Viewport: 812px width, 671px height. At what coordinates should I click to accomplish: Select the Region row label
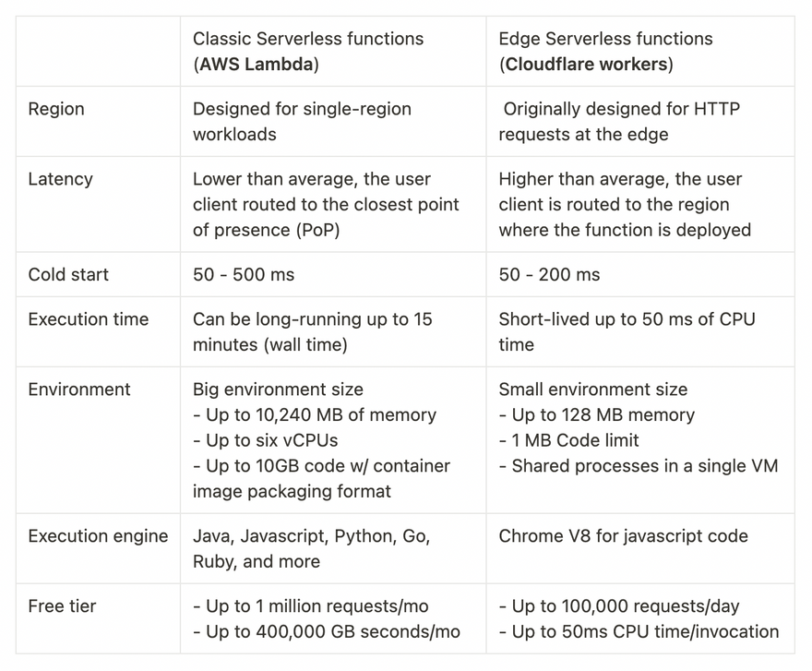coord(56,109)
